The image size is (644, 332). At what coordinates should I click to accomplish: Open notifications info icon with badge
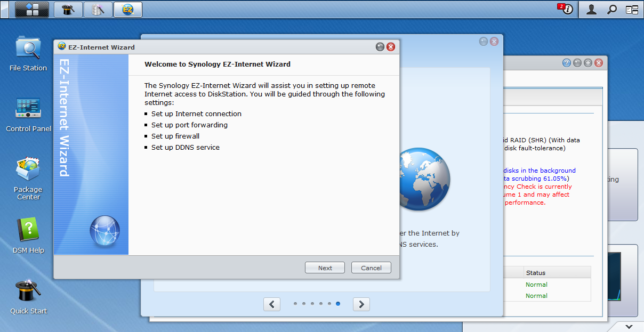[566, 9]
